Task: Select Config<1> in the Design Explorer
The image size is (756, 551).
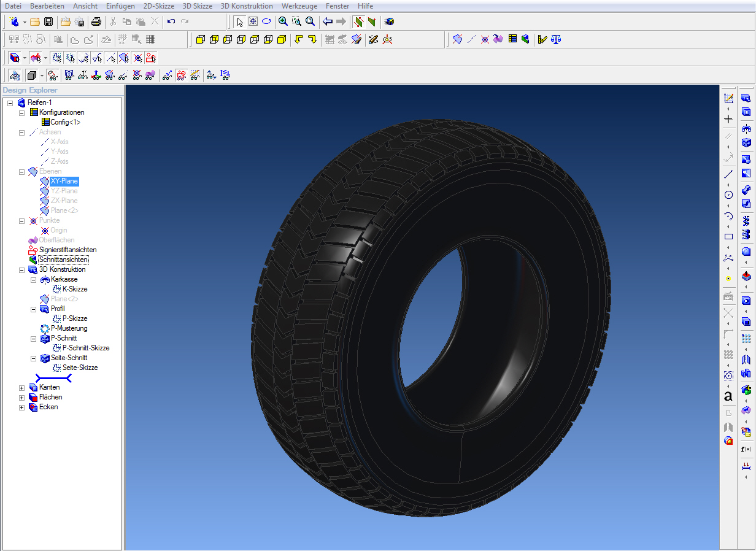Action: click(65, 122)
